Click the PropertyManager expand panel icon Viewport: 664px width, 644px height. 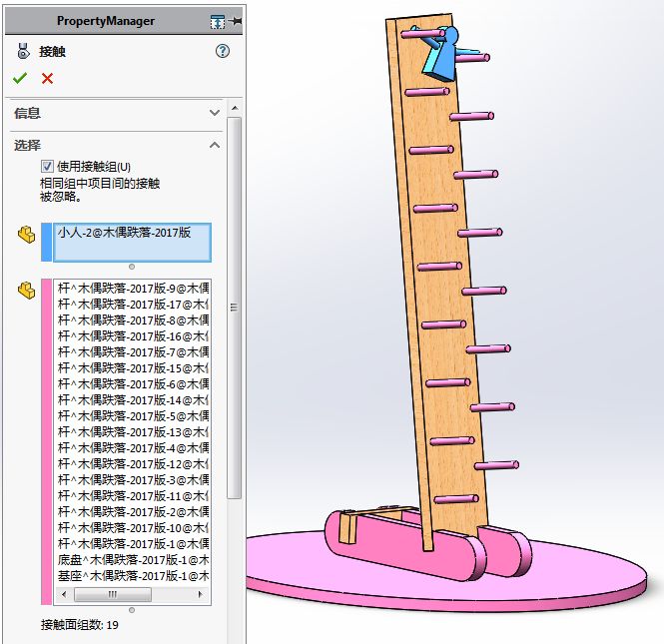(218, 21)
